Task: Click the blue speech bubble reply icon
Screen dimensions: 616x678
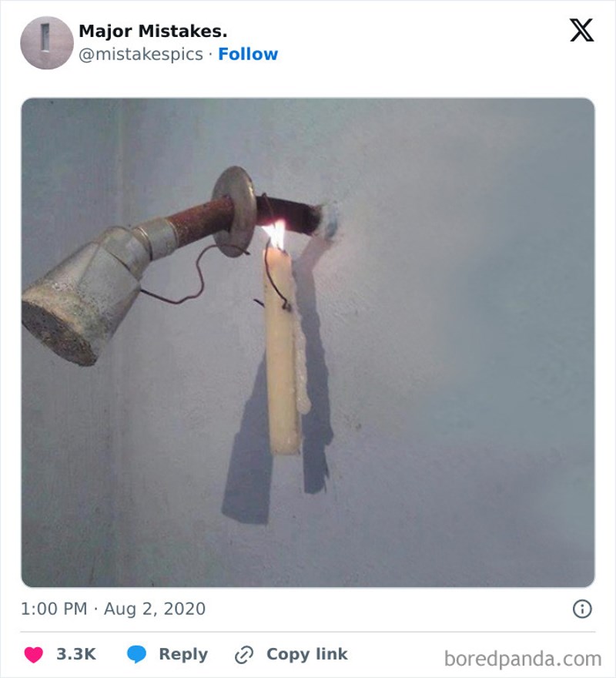Action: (136, 654)
